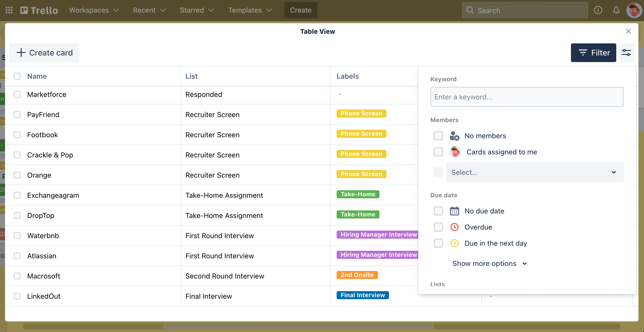Close the Table View with the X

coord(628,31)
